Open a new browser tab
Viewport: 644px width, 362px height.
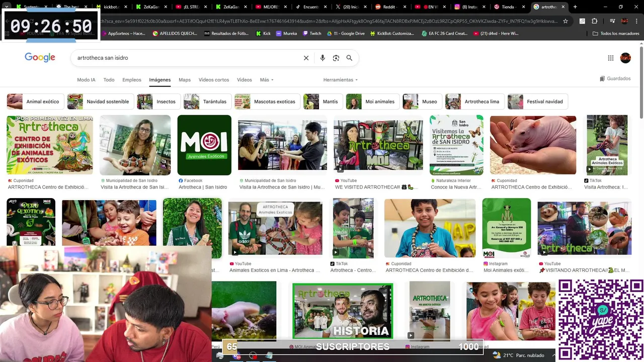coord(575,7)
